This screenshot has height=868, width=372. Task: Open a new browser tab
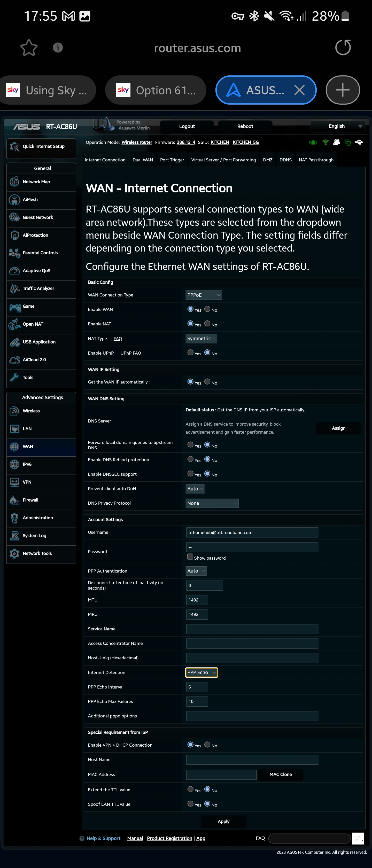(343, 90)
